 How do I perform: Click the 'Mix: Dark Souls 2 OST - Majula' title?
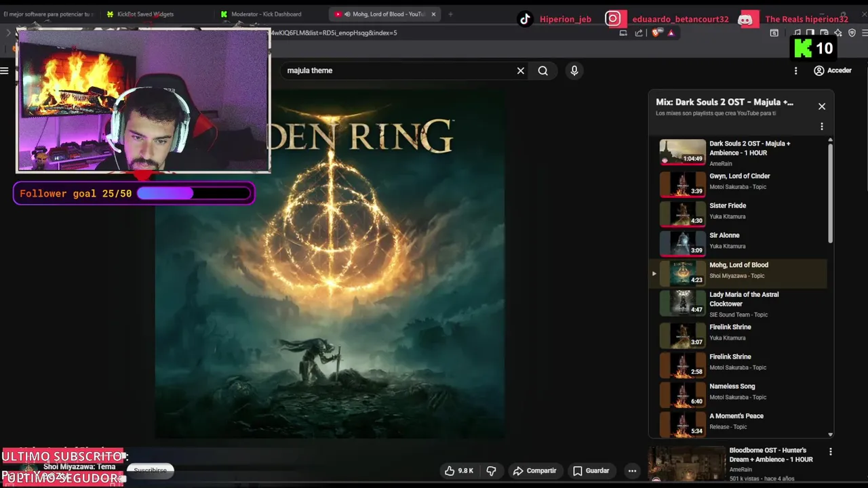pyautogui.click(x=724, y=102)
